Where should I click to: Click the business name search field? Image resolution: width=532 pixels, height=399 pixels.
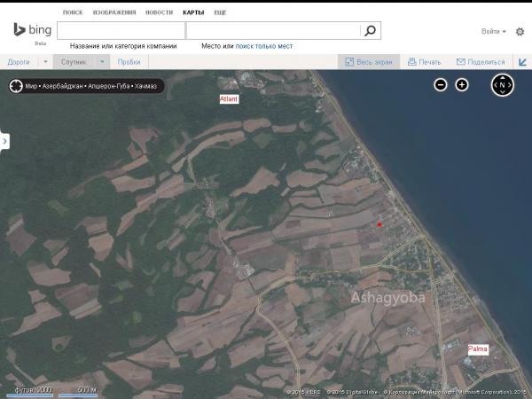pyautogui.click(x=121, y=30)
